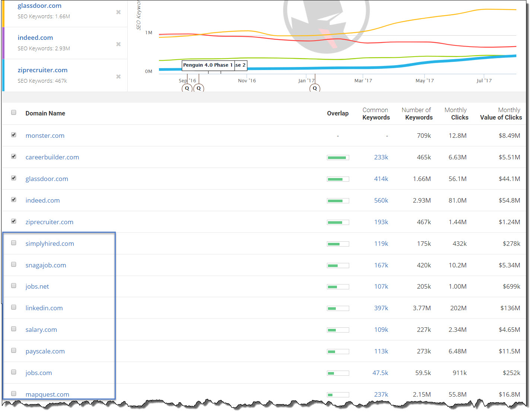Open the careerbuilder.com domain link

click(x=52, y=157)
